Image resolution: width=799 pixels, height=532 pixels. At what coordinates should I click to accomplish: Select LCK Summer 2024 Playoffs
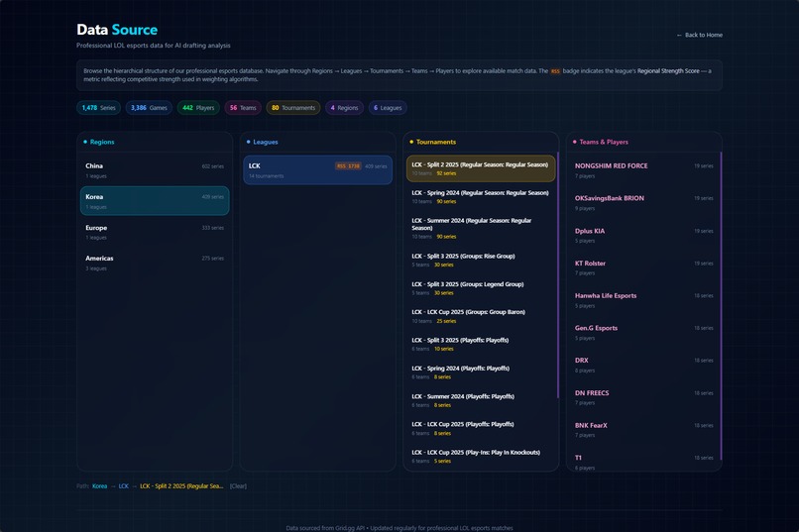point(481,400)
